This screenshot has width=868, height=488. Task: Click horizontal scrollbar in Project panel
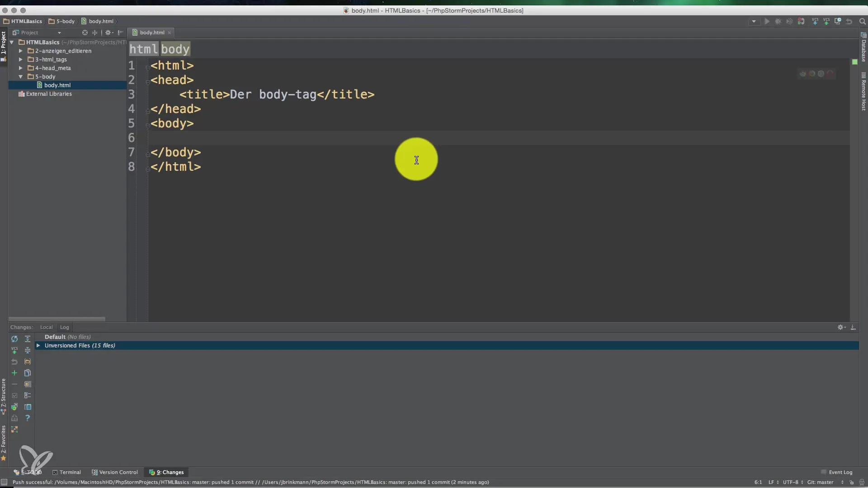(x=57, y=319)
